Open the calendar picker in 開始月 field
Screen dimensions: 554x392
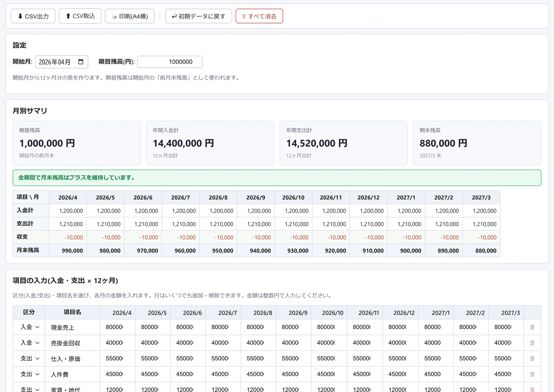(81, 62)
